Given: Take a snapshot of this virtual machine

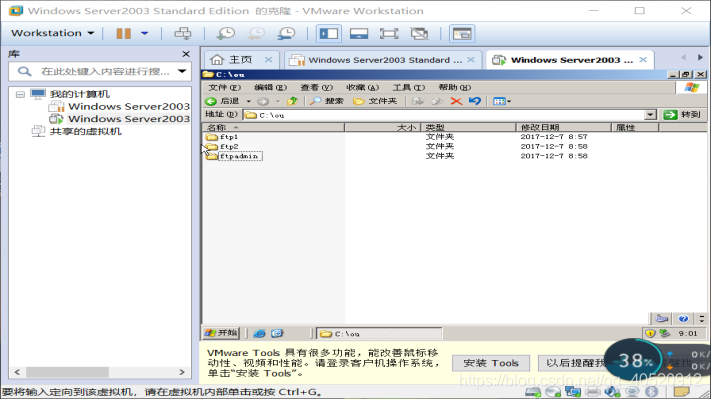Looking at the screenshot, I should (x=226, y=33).
